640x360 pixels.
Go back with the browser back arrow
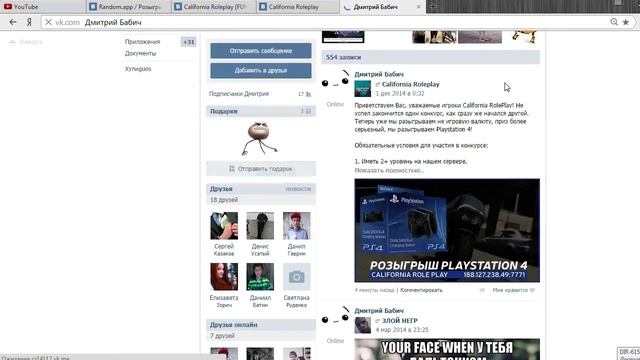click(13, 22)
